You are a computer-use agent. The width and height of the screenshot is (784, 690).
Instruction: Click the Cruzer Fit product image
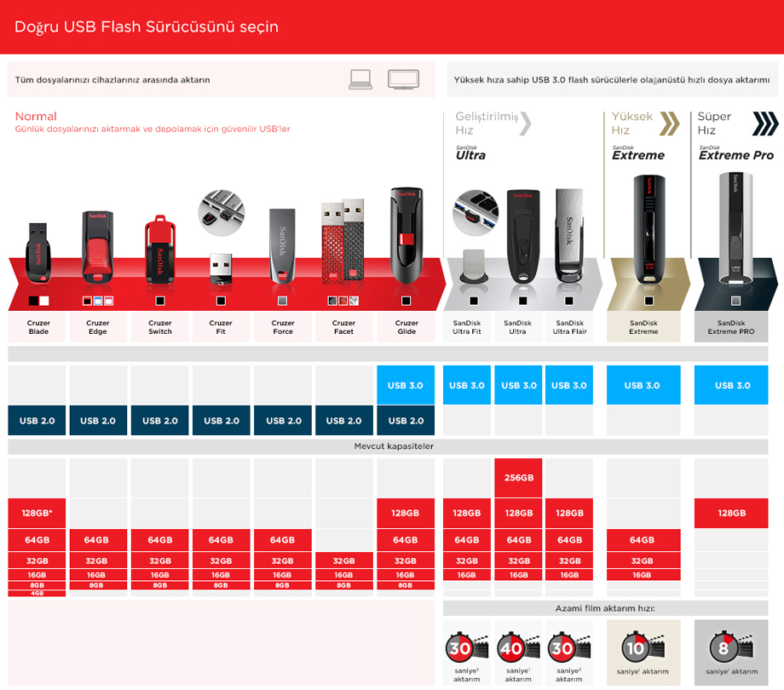221,268
